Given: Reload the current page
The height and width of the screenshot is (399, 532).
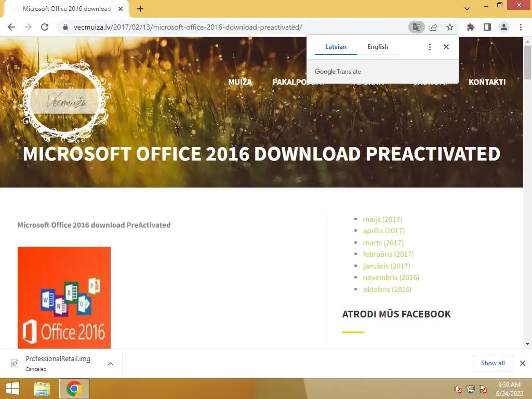Looking at the screenshot, I should pos(45,27).
